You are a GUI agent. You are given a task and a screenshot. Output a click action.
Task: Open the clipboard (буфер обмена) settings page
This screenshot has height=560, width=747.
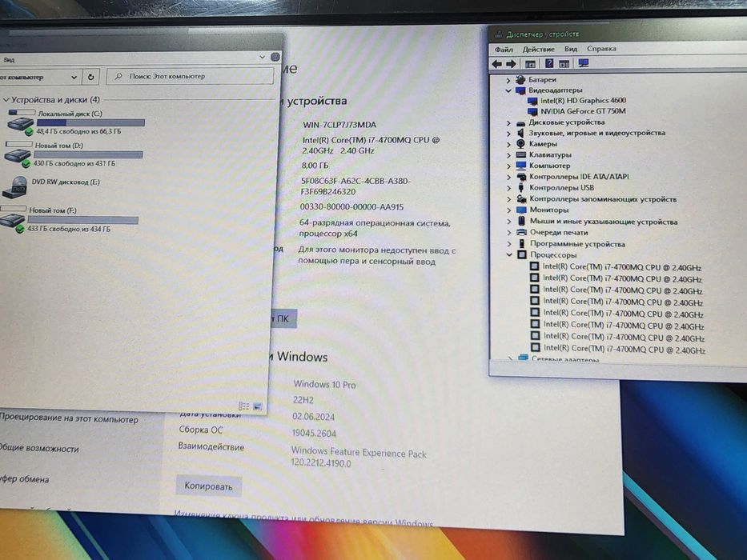24,479
